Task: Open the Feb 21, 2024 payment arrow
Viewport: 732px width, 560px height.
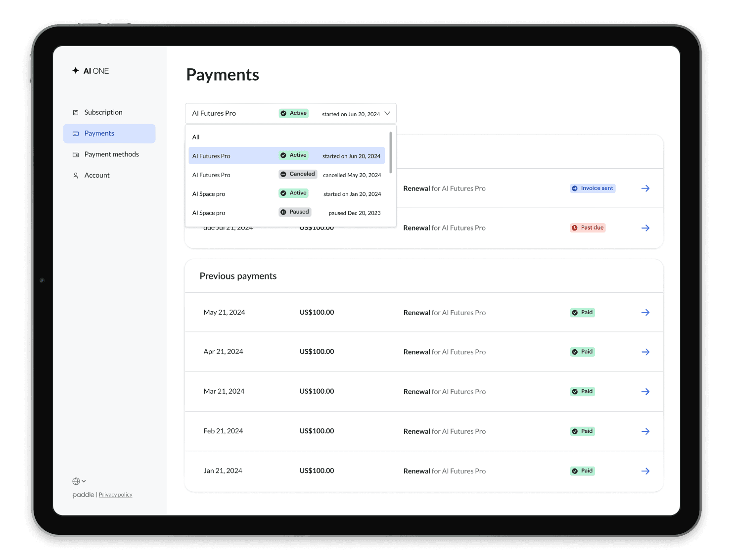Action: [x=645, y=431]
